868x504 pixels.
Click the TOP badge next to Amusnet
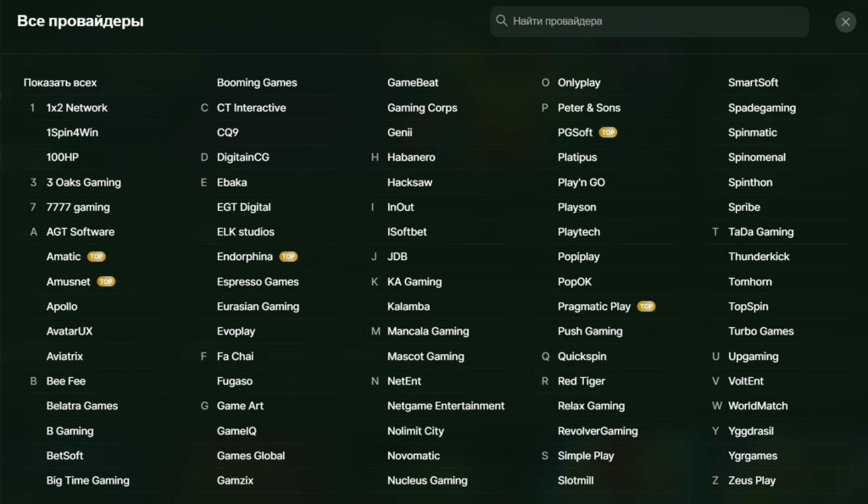pyautogui.click(x=106, y=281)
